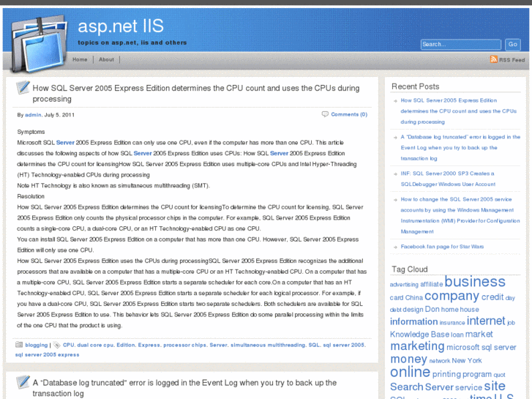Screen dimensions: 532x399
Task: Select the Search tag in Tag Cloud
Action: click(406, 387)
